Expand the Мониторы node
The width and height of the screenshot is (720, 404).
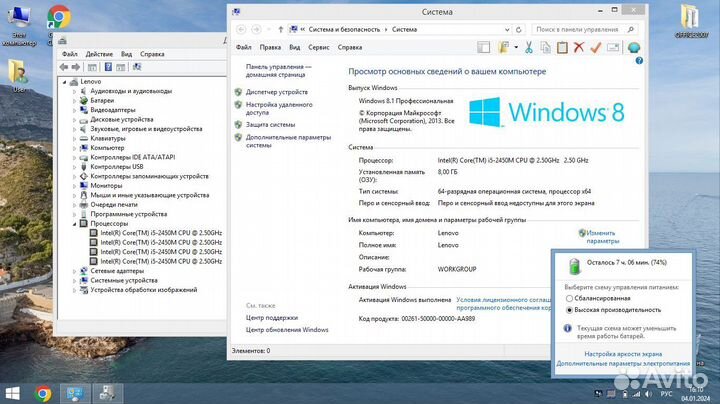(x=74, y=185)
